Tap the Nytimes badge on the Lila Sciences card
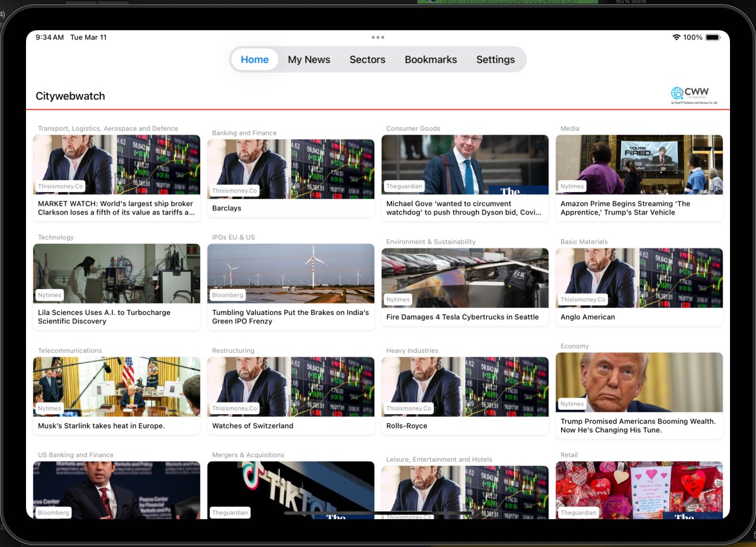This screenshot has width=756, height=547. [49, 295]
